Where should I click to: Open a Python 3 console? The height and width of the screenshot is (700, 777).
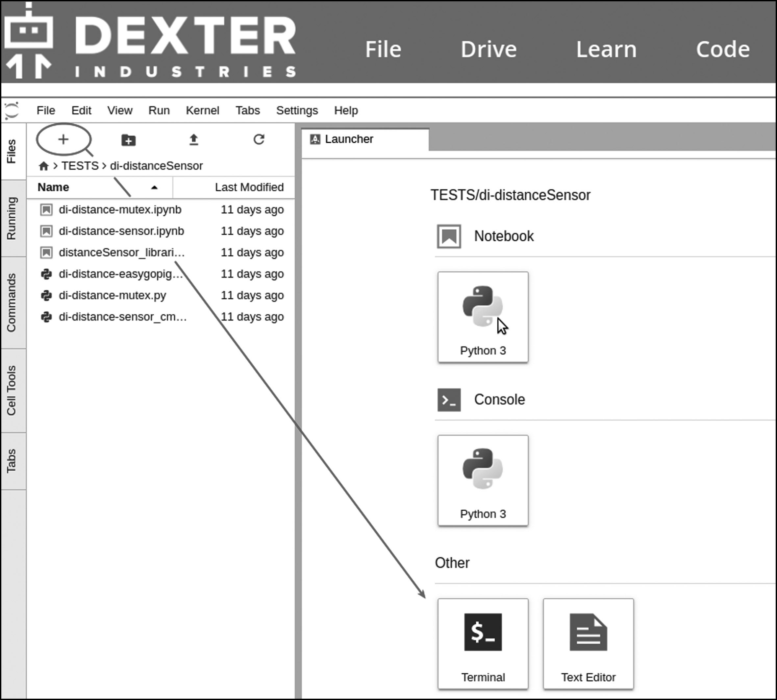pyautogui.click(x=483, y=480)
